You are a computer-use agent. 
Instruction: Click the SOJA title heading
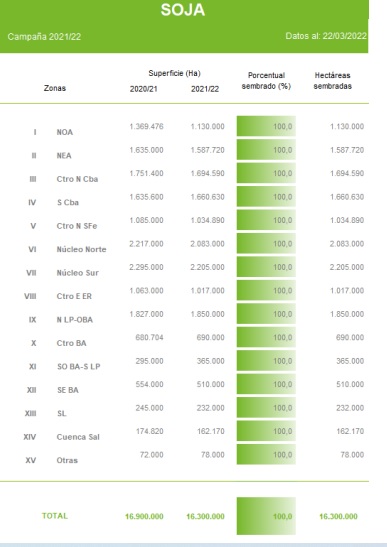click(x=183, y=10)
